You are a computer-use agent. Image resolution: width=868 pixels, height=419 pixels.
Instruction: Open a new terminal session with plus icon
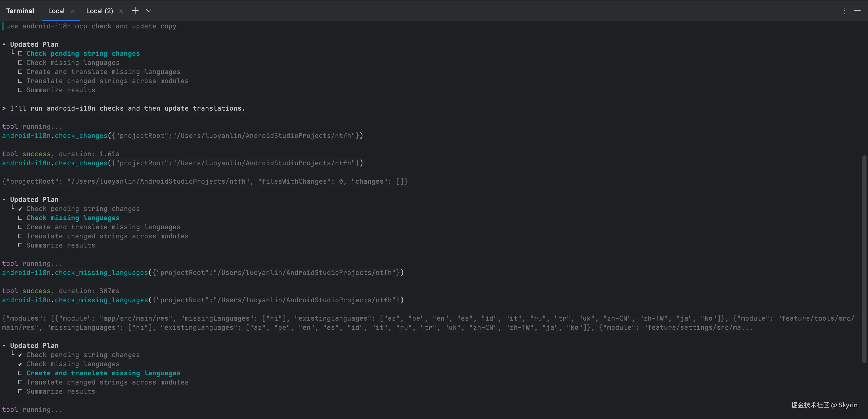click(x=135, y=10)
